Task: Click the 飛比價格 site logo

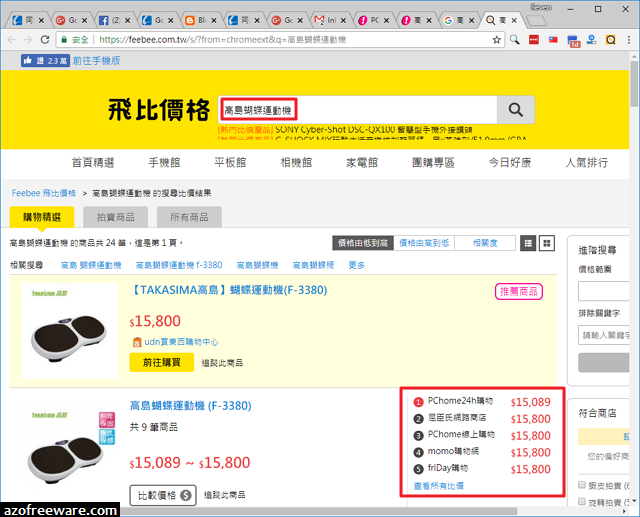Action: (159, 110)
